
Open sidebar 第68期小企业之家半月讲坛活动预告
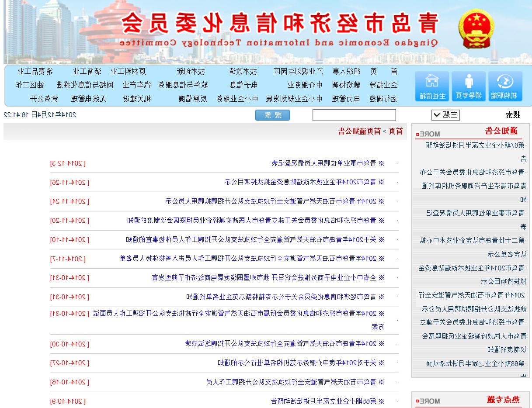coord(476,369)
